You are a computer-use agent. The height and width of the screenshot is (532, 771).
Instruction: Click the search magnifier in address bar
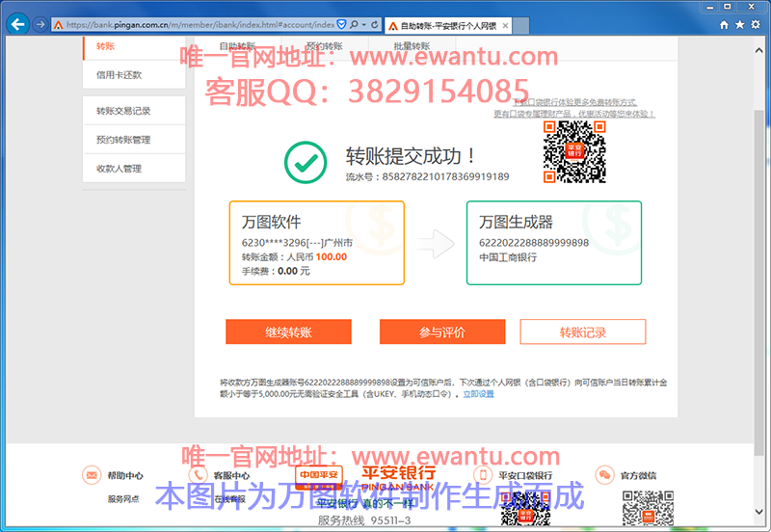[354, 24]
